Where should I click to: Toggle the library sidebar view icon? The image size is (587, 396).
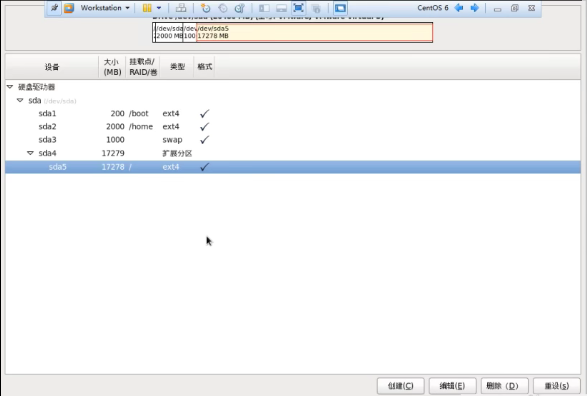(264, 8)
